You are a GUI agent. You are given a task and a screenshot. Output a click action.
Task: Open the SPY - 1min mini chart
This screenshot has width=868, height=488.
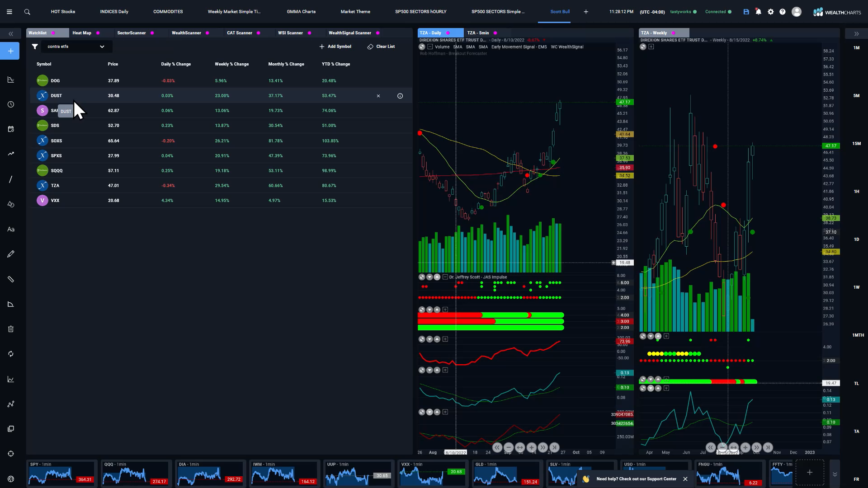(x=61, y=473)
